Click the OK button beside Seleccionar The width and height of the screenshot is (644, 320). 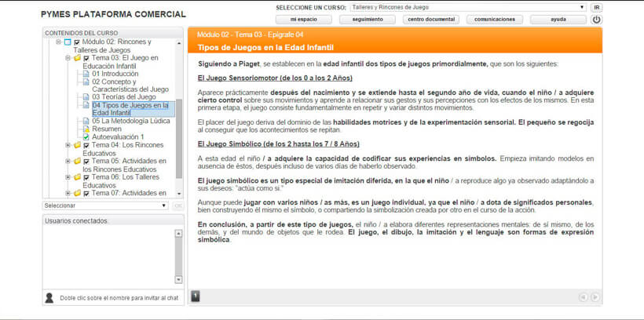pos(177,205)
